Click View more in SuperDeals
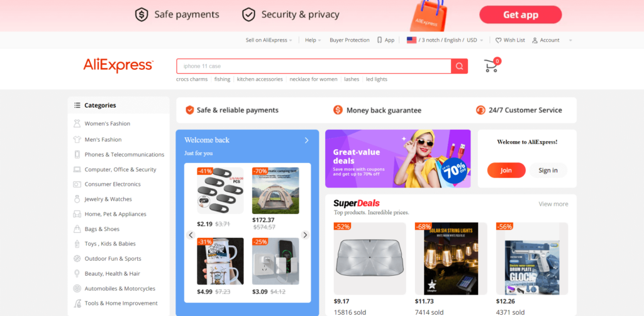Viewport: 644px width, 316px height. [553, 204]
